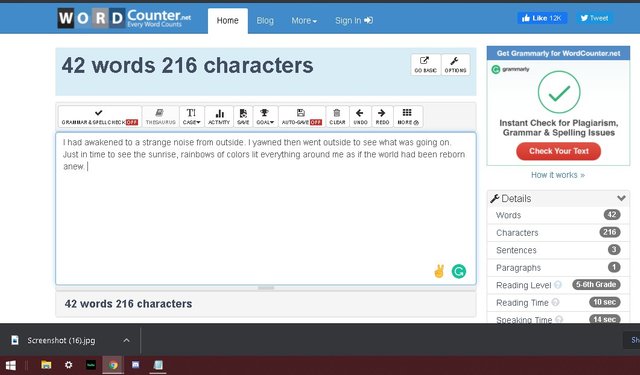This screenshot has width=640, height=375.
Task: Open the blue chat app in taskbar
Action: click(136, 365)
